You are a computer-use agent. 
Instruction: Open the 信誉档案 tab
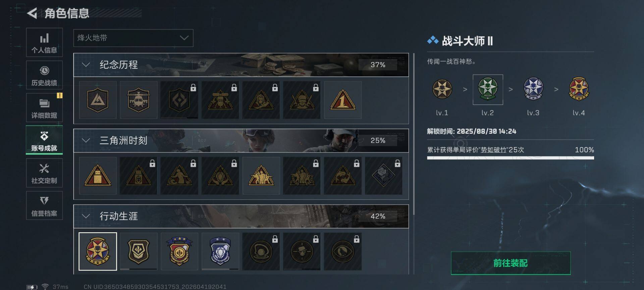[44, 205]
